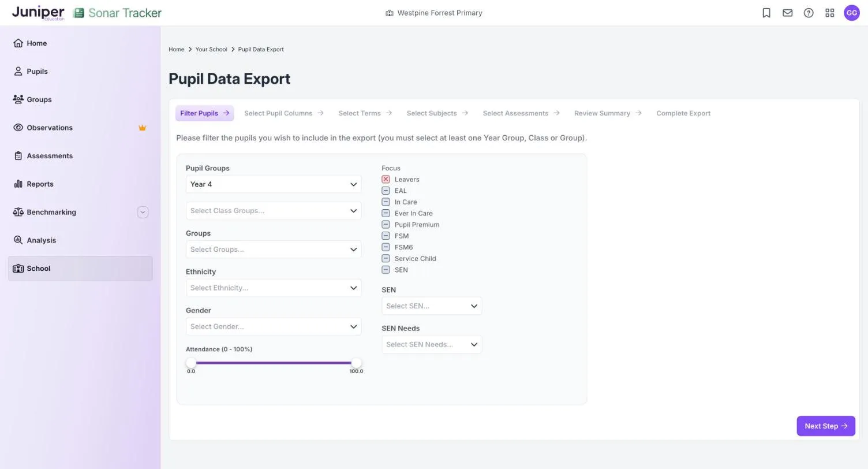Image resolution: width=868 pixels, height=469 pixels.
Task: Click the attendance minimum slider handle
Action: [191, 363]
